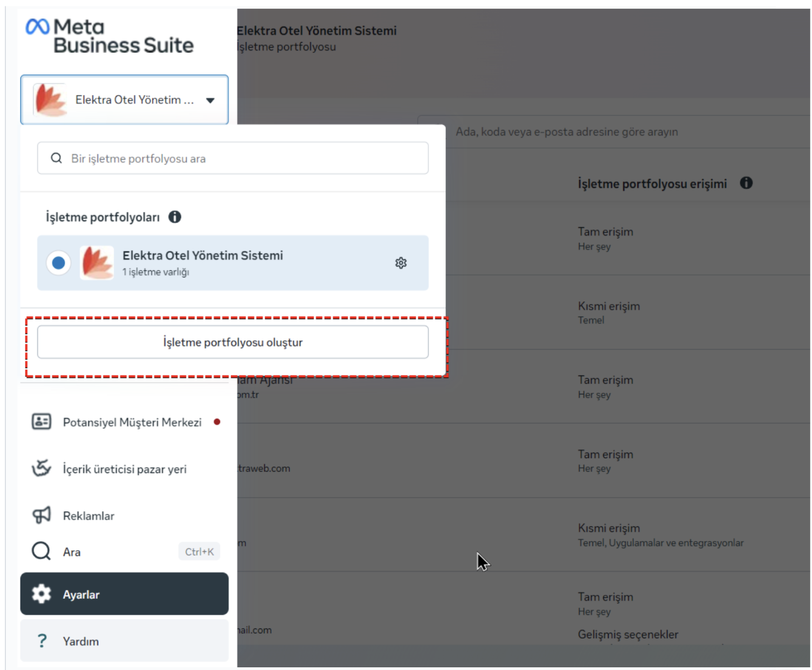Image resolution: width=812 pixels, height=670 pixels.
Task: Click the 'Ada, koda veya e-posta' search field
Action: pos(615,132)
